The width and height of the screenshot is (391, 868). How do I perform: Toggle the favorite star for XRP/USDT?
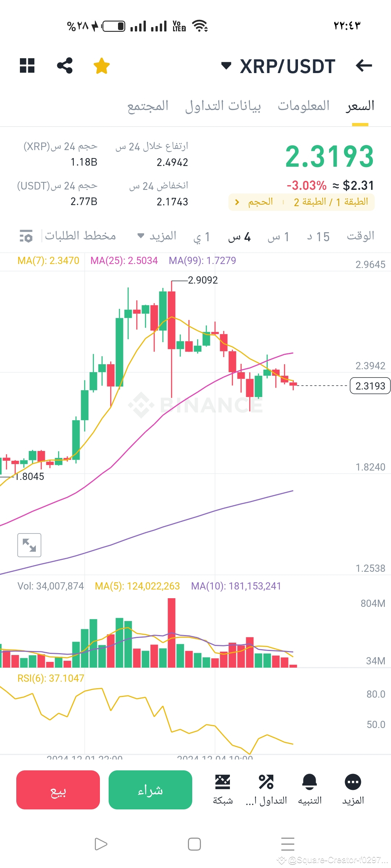click(x=101, y=66)
